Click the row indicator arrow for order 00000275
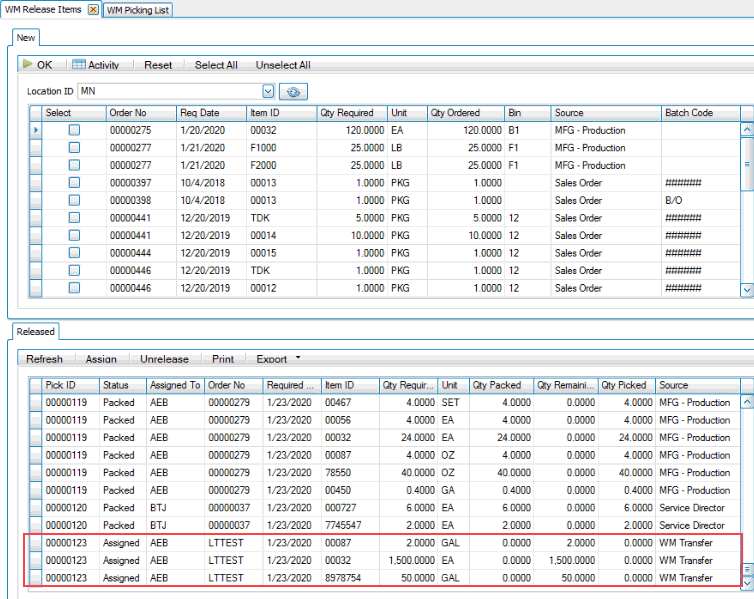The width and height of the screenshot is (754, 599). (x=37, y=130)
